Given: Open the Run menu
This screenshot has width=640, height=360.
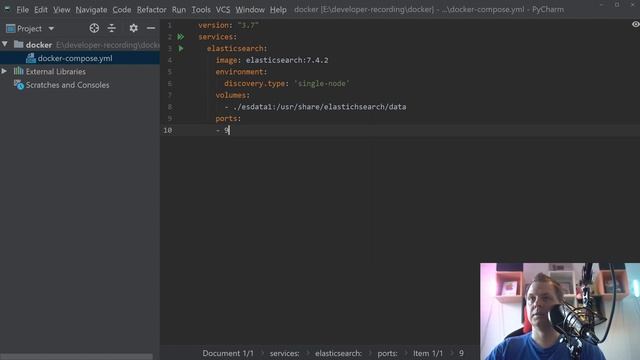Looking at the screenshot, I should pyautogui.click(x=179, y=9).
